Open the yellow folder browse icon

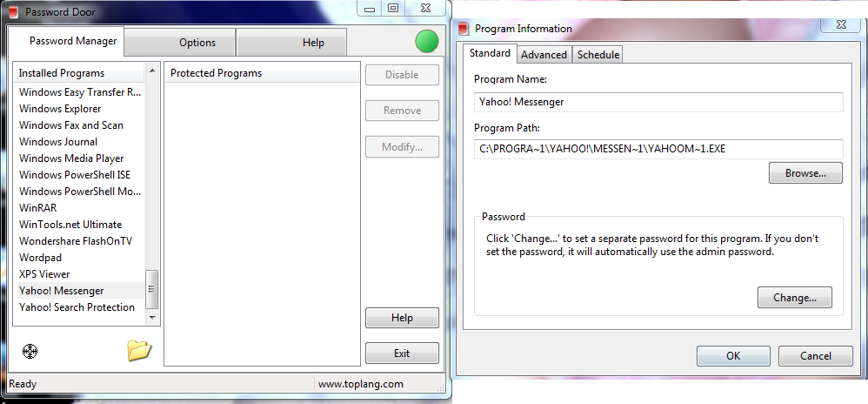coord(139,350)
